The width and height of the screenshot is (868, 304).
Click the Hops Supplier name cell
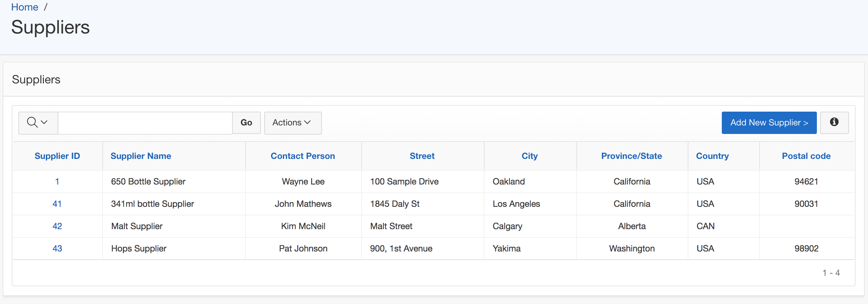pos(138,248)
